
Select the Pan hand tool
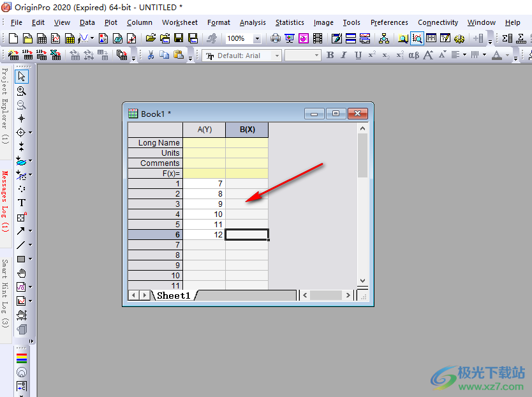click(22, 273)
